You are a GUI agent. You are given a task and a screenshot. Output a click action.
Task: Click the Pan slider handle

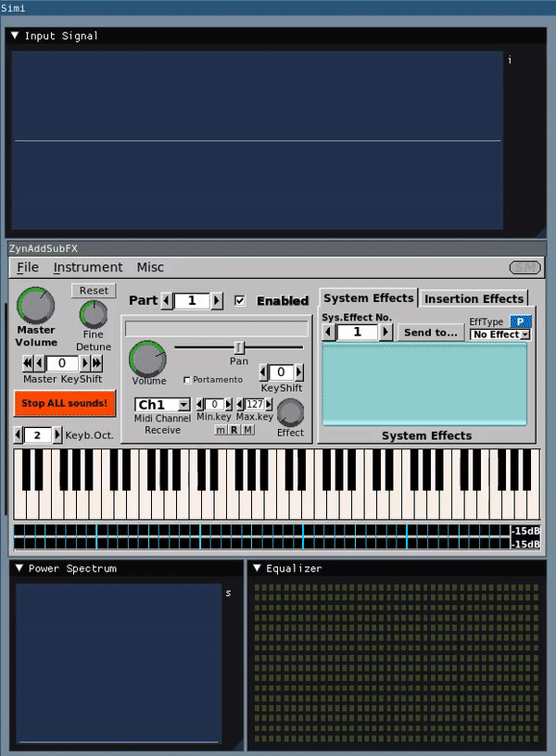point(239,346)
